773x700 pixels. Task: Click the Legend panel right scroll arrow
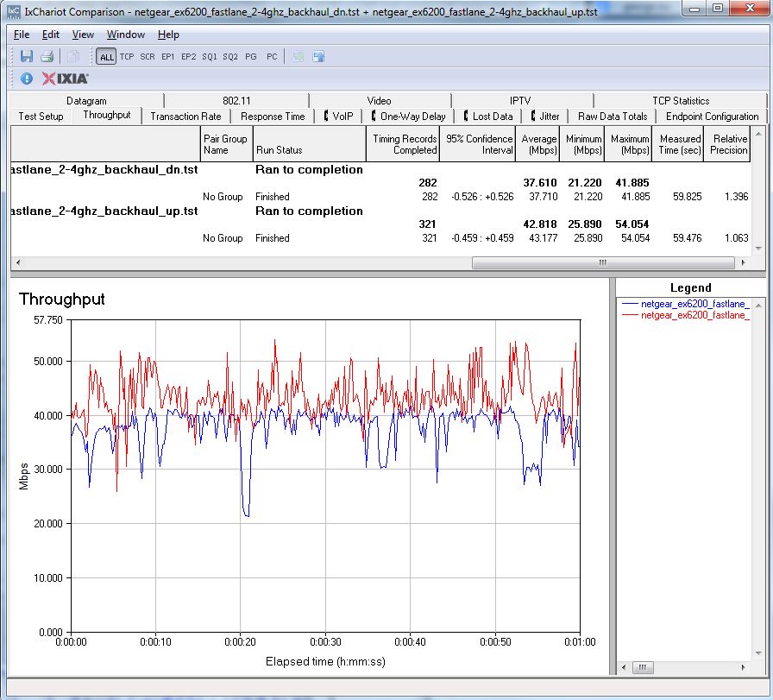click(743, 667)
